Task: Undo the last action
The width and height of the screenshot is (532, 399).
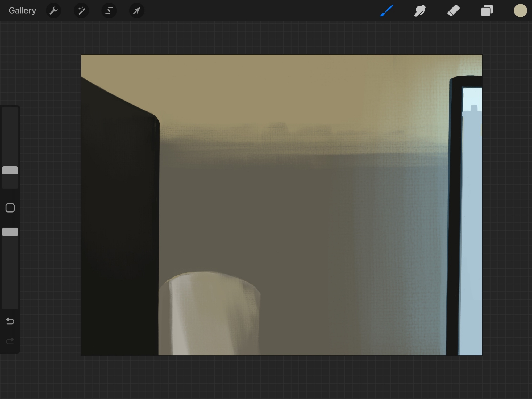Action: tap(10, 321)
